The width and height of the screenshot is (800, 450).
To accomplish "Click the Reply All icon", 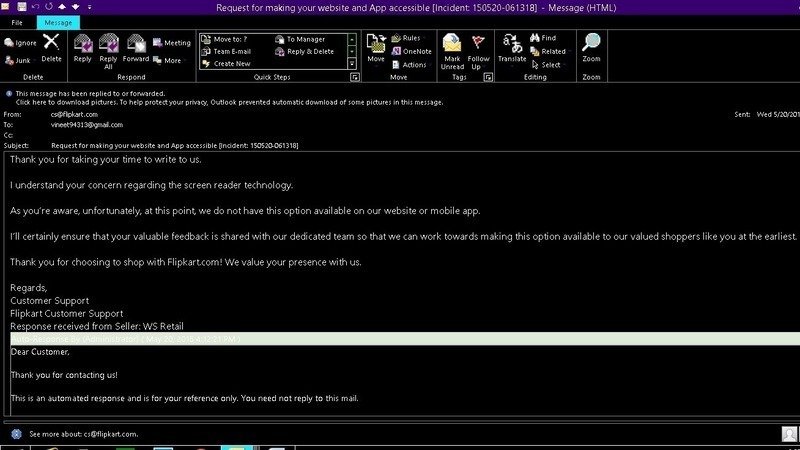I will [108, 47].
